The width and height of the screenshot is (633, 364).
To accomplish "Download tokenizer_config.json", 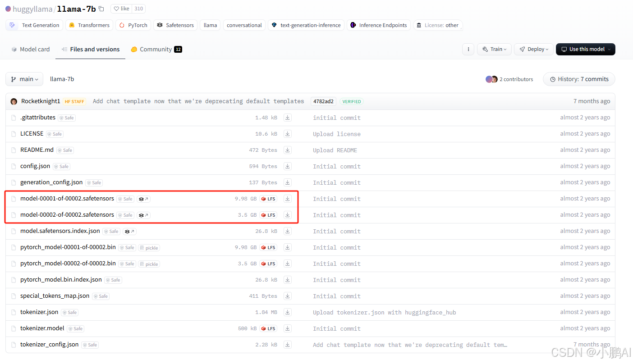I will click(x=288, y=345).
